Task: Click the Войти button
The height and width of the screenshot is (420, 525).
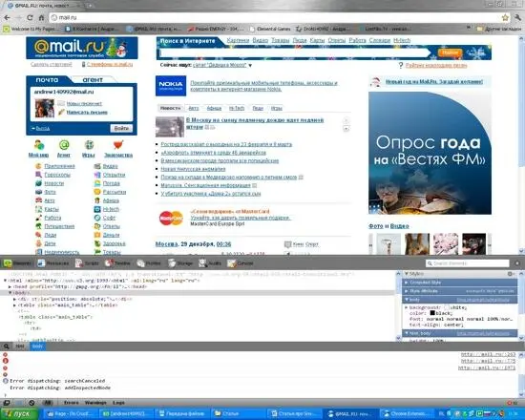Action: coord(121,128)
